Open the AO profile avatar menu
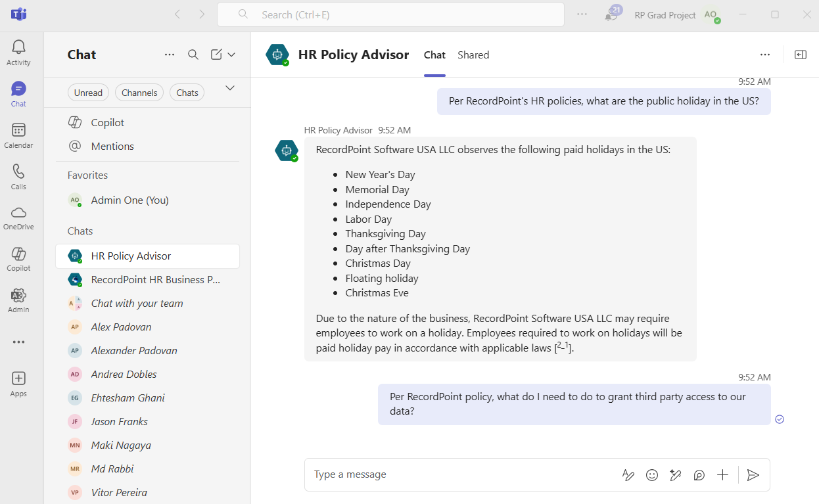The image size is (819, 504). point(711,14)
